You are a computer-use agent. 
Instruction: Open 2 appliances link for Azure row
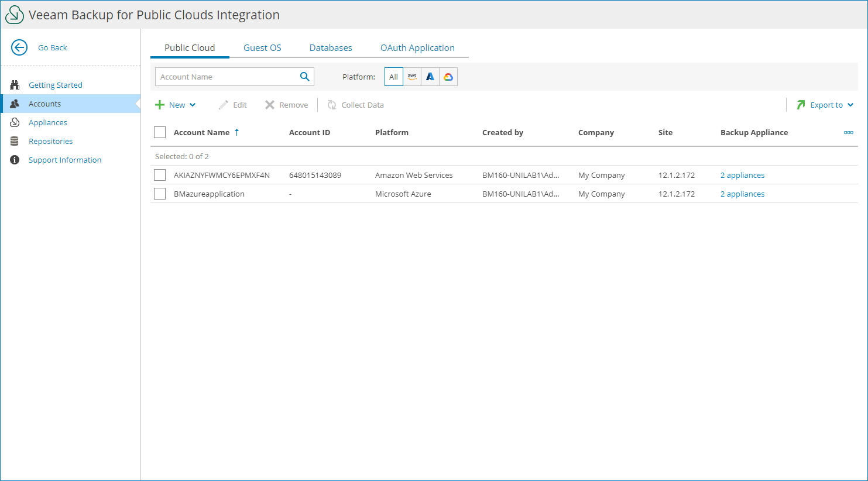pyautogui.click(x=742, y=194)
